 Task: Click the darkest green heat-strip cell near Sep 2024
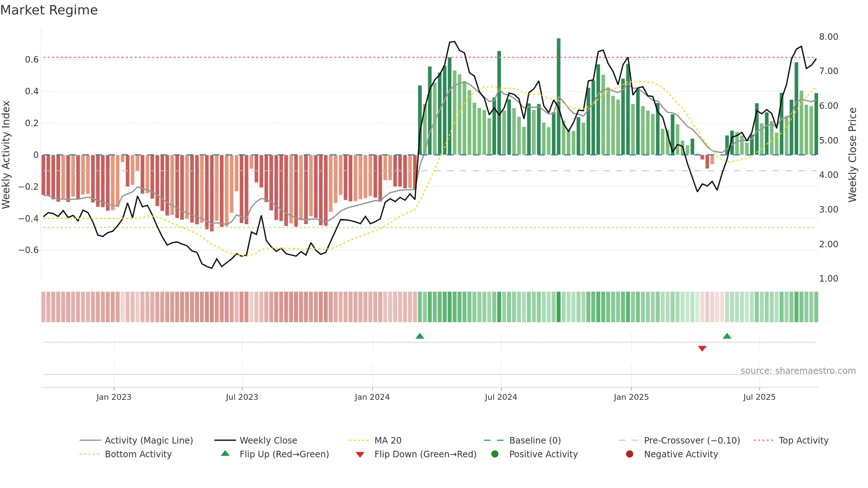coord(558,307)
